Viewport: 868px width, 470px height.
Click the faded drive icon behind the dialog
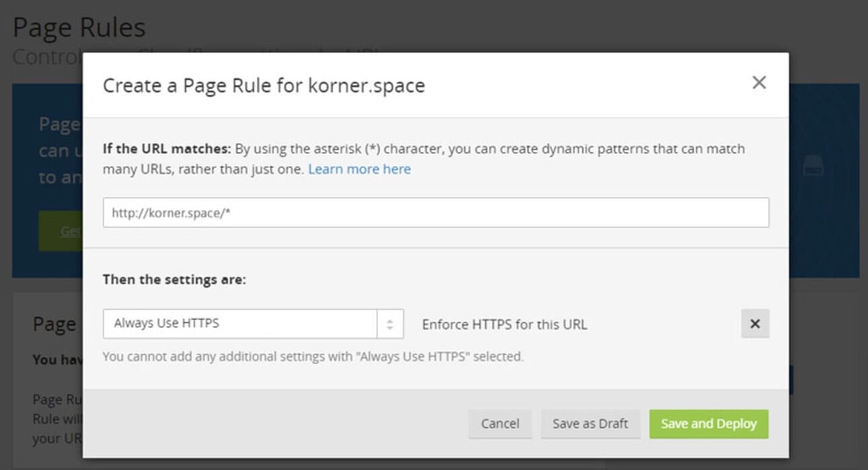(813, 164)
